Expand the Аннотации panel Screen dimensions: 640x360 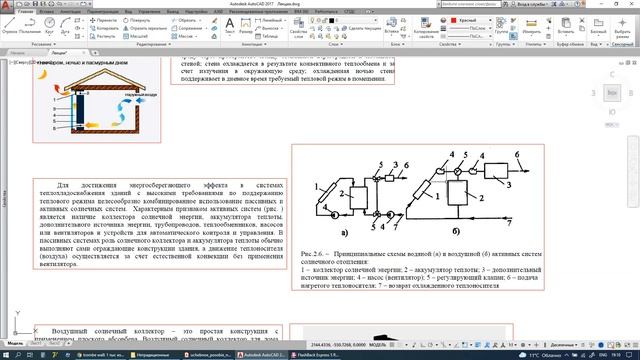coord(254,44)
